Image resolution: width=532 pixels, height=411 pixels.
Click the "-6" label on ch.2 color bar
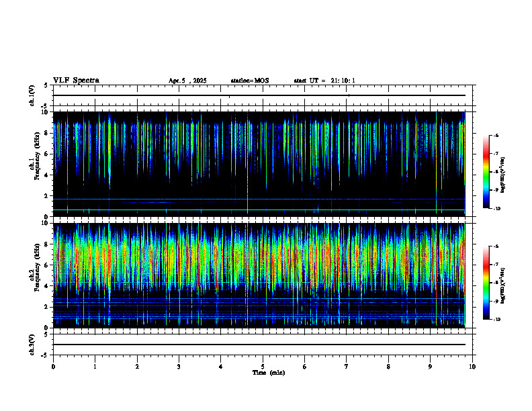coord(496,246)
